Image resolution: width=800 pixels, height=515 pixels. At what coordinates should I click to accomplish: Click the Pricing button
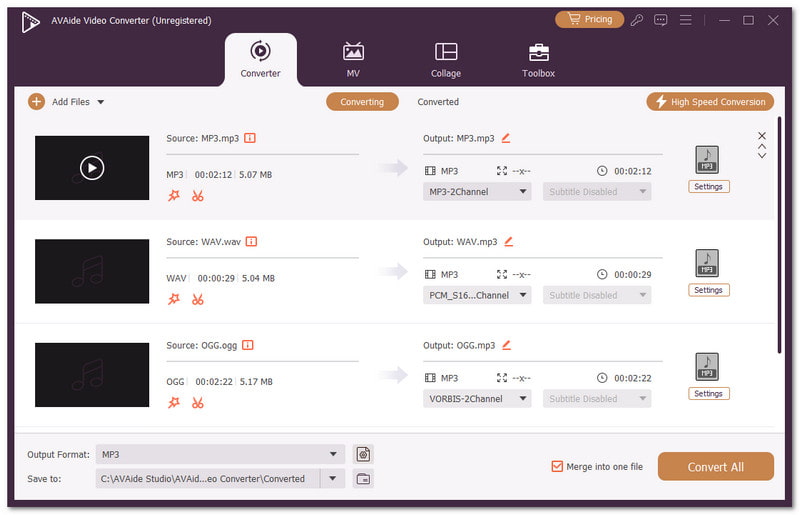590,19
